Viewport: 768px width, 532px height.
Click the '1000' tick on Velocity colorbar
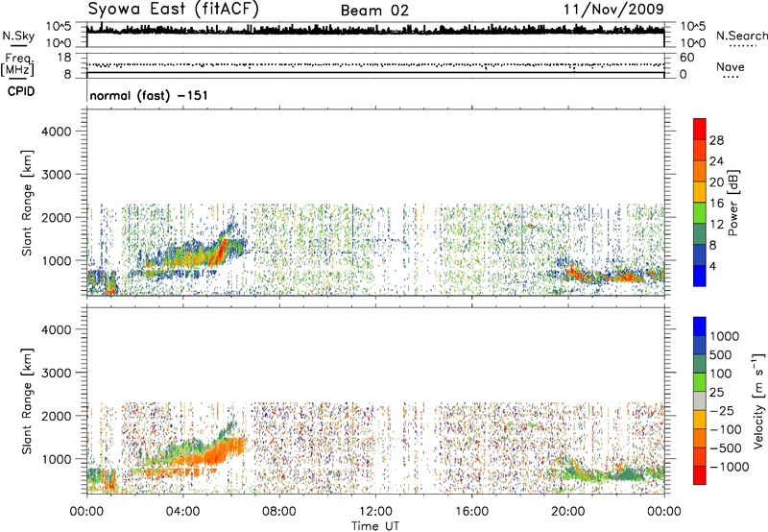pos(724,336)
